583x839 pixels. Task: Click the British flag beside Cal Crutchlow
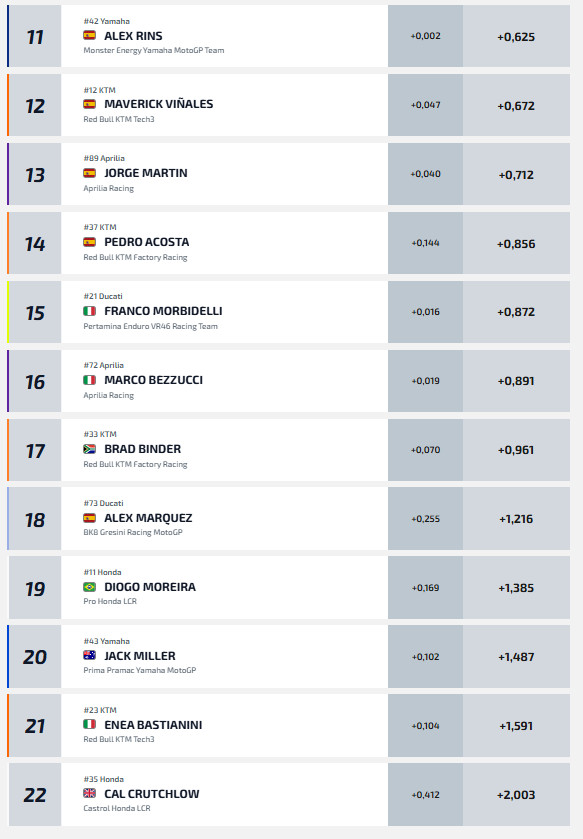89,794
